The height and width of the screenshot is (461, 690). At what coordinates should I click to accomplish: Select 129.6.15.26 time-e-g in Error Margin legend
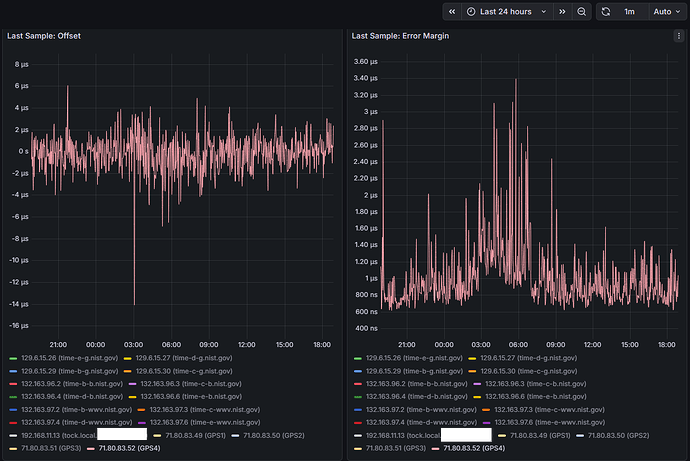click(x=414, y=358)
